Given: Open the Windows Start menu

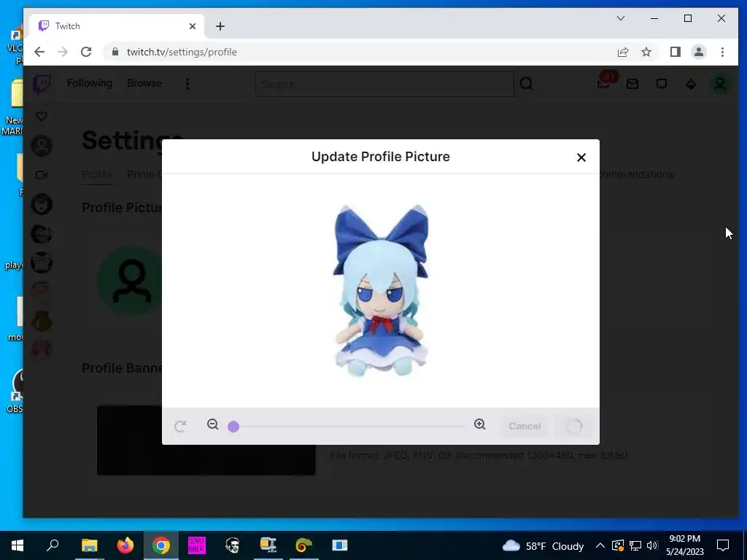Looking at the screenshot, I should (x=18, y=545).
